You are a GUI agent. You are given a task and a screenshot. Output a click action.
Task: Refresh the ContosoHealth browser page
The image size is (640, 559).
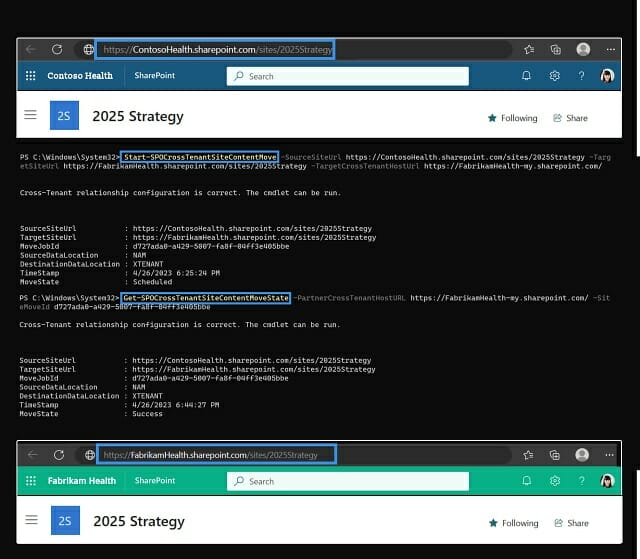pyautogui.click(x=57, y=49)
